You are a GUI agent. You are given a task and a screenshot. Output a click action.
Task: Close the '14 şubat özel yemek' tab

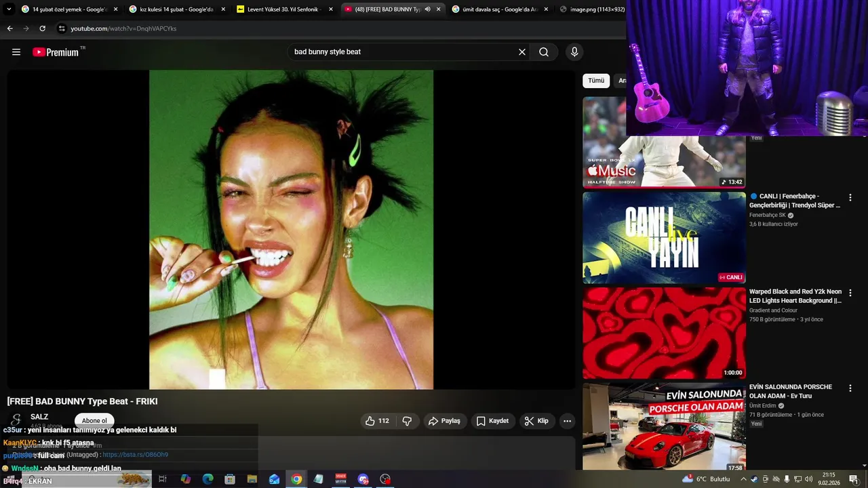click(115, 9)
